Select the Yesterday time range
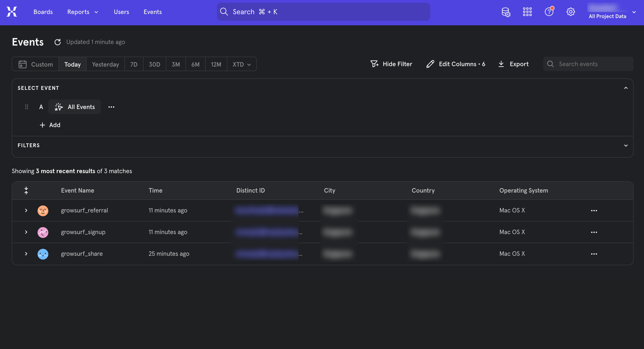Screen dimensions: 644x349 coord(105,64)
